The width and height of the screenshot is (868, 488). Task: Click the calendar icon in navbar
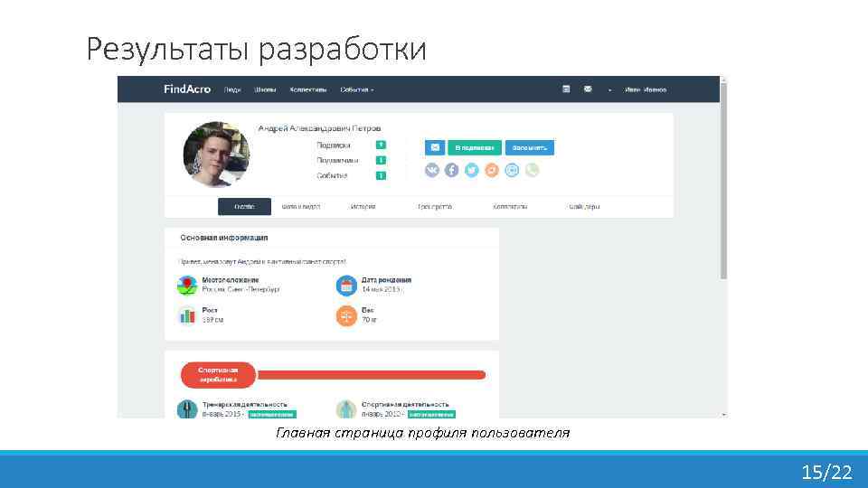(566, 89)
